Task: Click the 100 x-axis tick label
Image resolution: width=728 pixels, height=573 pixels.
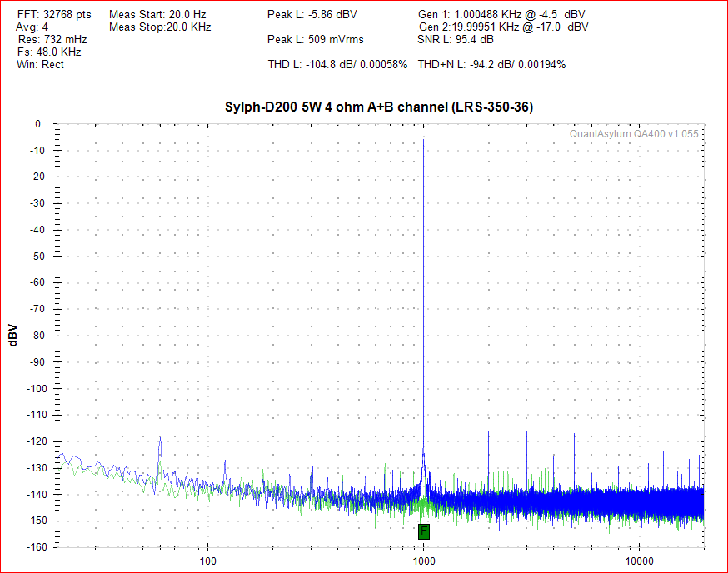Action: click(x=207, y=561)
